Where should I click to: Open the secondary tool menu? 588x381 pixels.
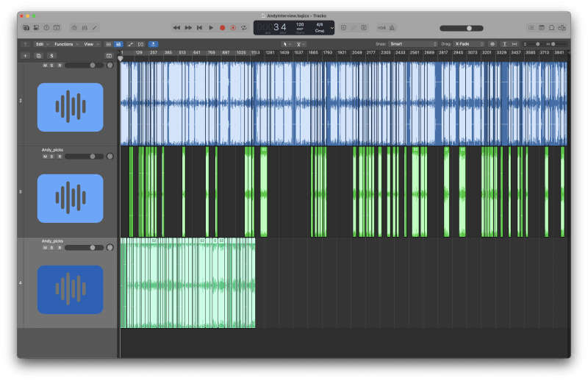click(301, 44)
